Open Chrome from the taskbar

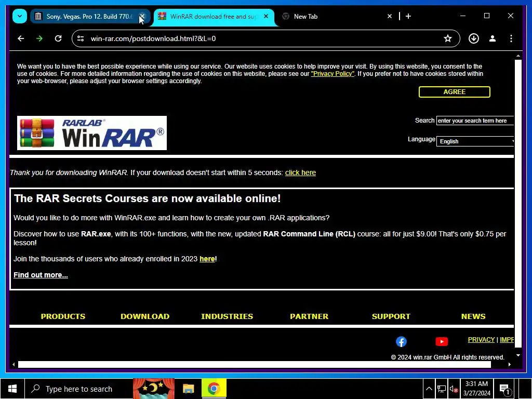[x=214, y=389]
